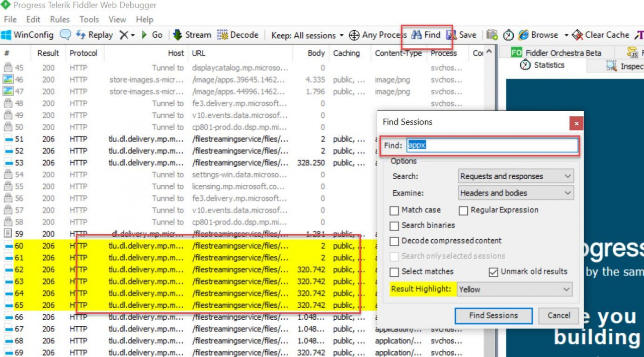Image resolution: width=644 pixels, height=357 pixels.
Task: Open the Help menu
Action: click(144, 20)
